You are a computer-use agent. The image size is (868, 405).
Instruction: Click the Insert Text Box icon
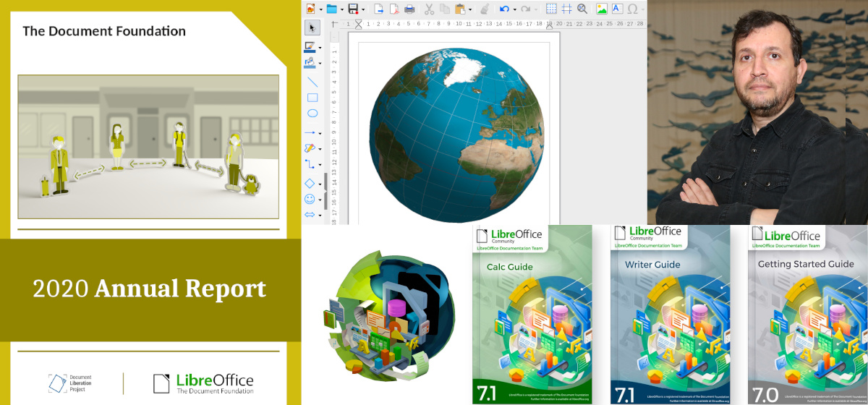click(618, 9)
